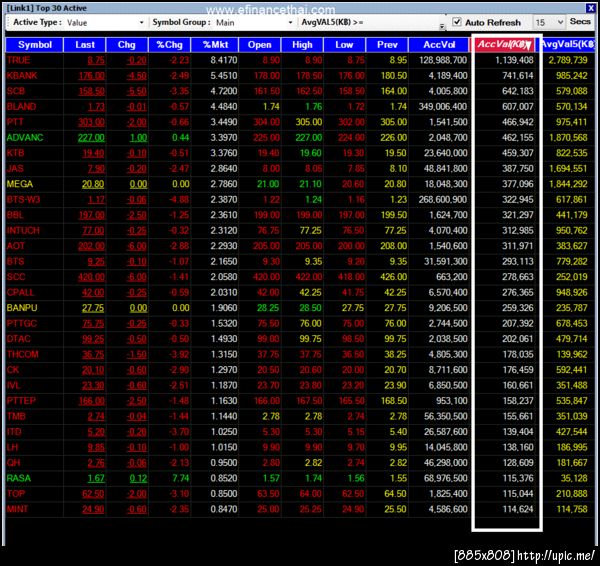This screenshot has width=600, height=566.
Task: Toggle the Auto Refresh checkbox
Action: click(x=457, y=22)
